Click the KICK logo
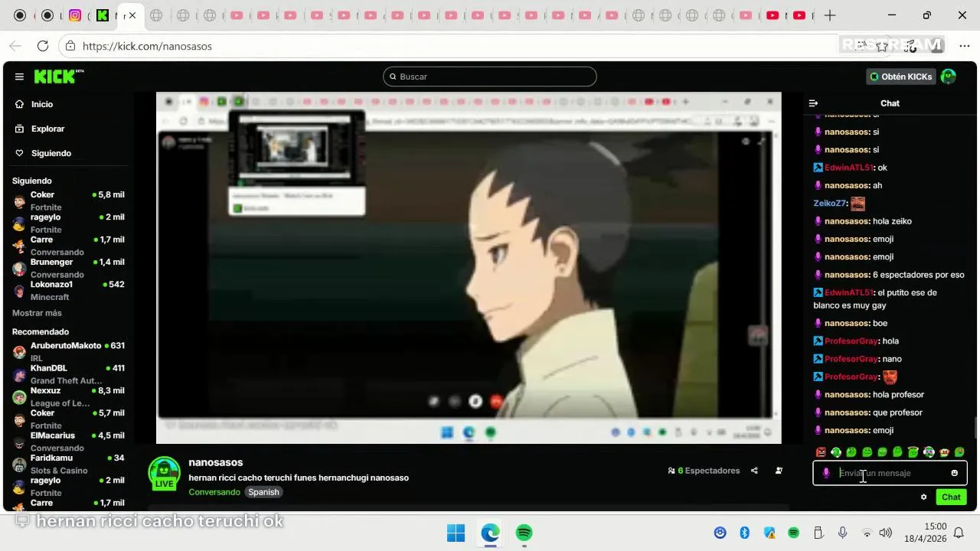This screenshot has height=551, width=980. coord(57,77)
